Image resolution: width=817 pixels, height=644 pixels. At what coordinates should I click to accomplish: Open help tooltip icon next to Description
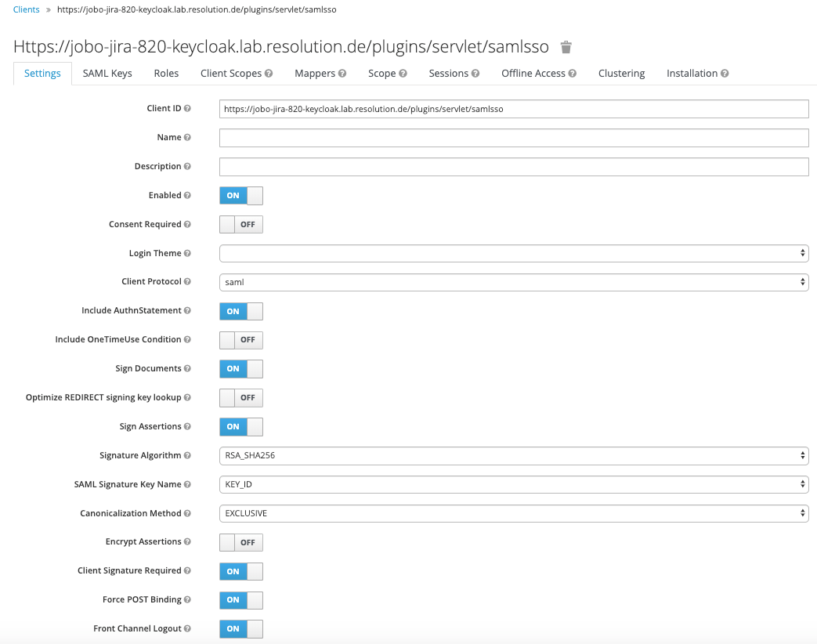click(x=187, y=166)
